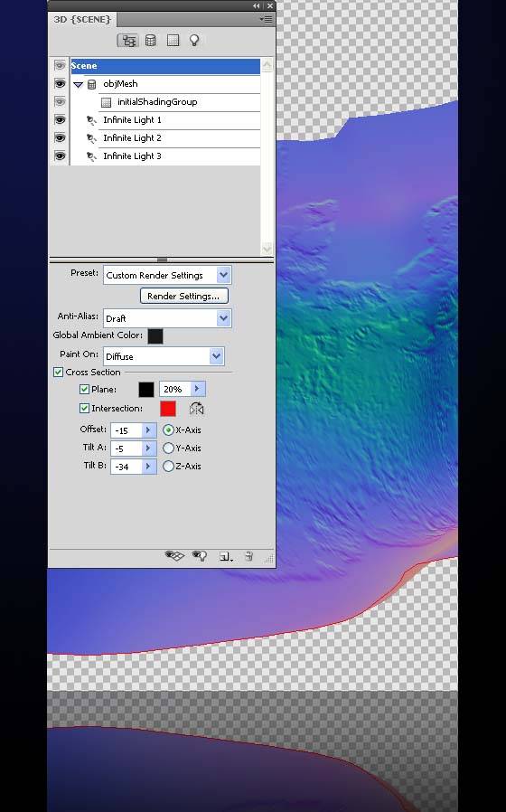Click the Infinite Light 2 light icon

coord(91,138)
